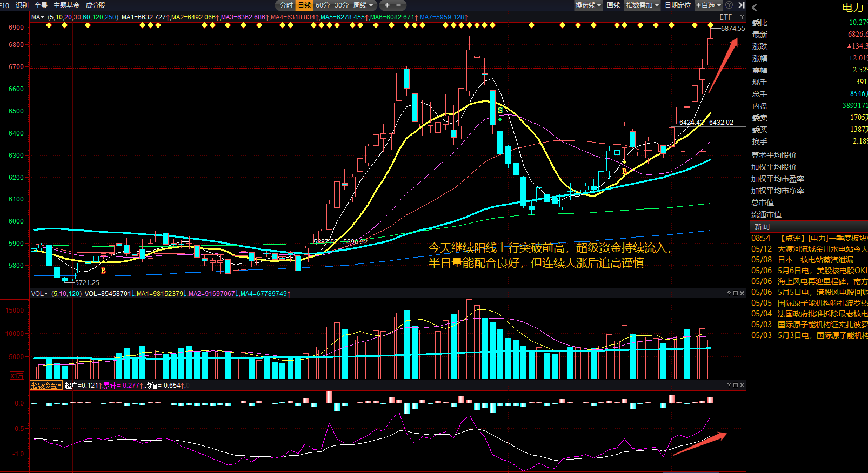This screenshot has height=473, width=868.
Task: Open the 新闻 tab header
Action: (x=762, y=227)
